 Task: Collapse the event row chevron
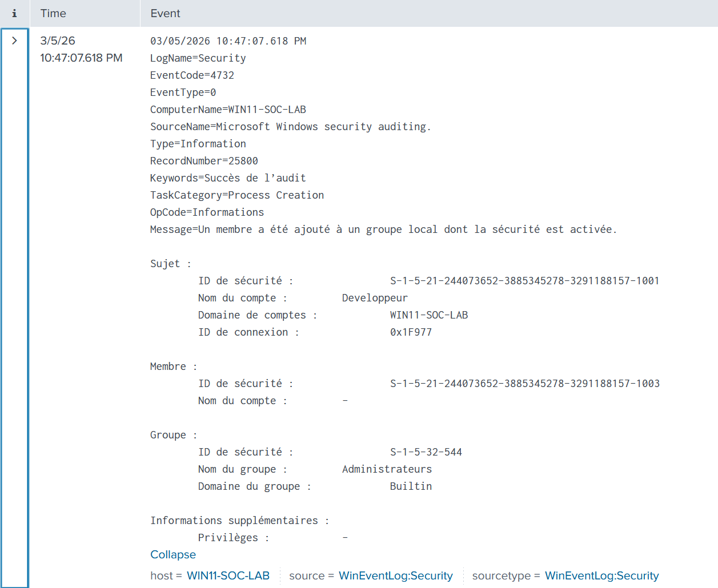coord(14,41)
